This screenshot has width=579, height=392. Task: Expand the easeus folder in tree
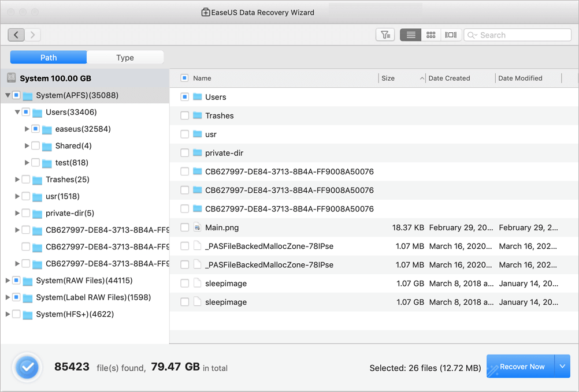click(27, 129)
